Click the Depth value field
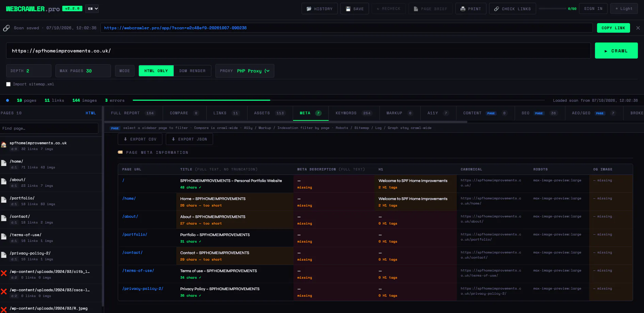The width and height of the screenshot is (644, 313). (x=29, y=71)
